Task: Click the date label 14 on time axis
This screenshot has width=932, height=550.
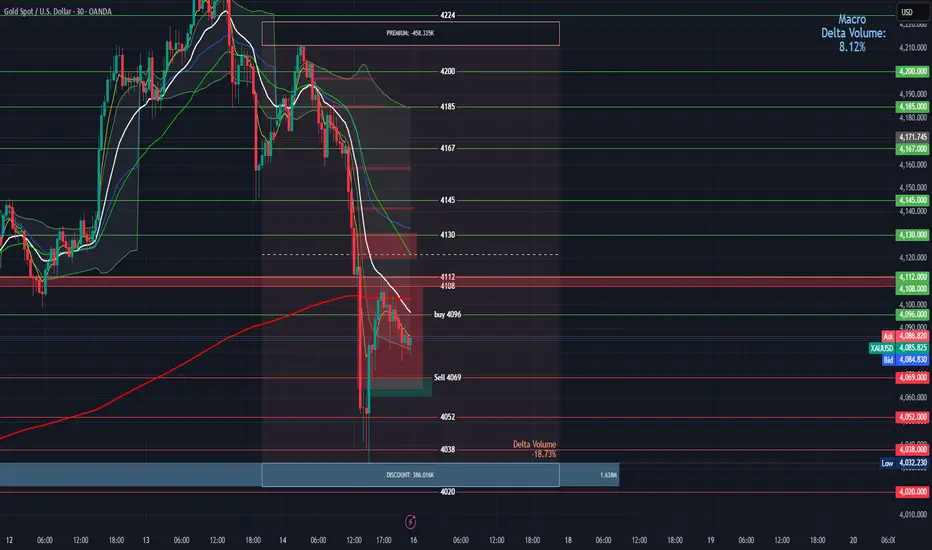Action: [x=282, y=540]
